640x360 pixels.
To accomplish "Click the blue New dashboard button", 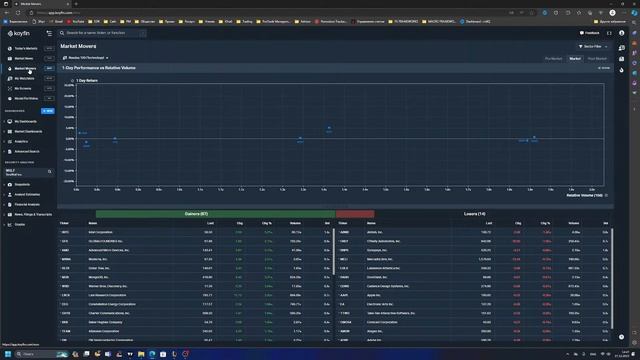I will (48, 111).
